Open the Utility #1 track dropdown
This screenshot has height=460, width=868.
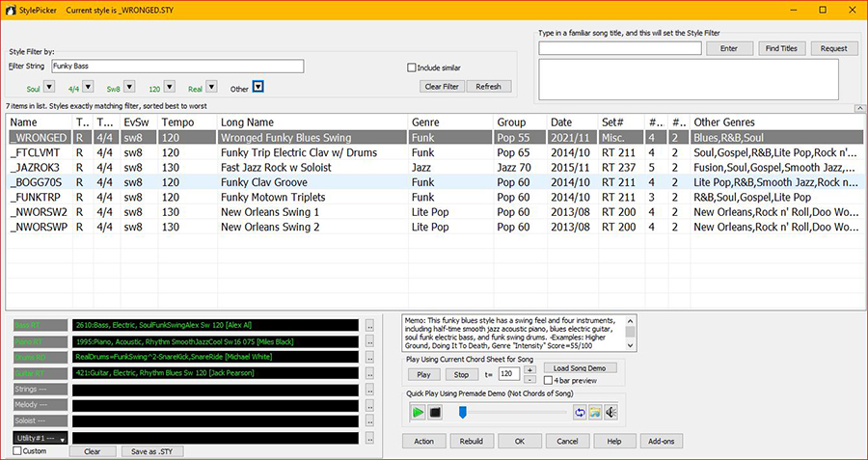point(63,439)
